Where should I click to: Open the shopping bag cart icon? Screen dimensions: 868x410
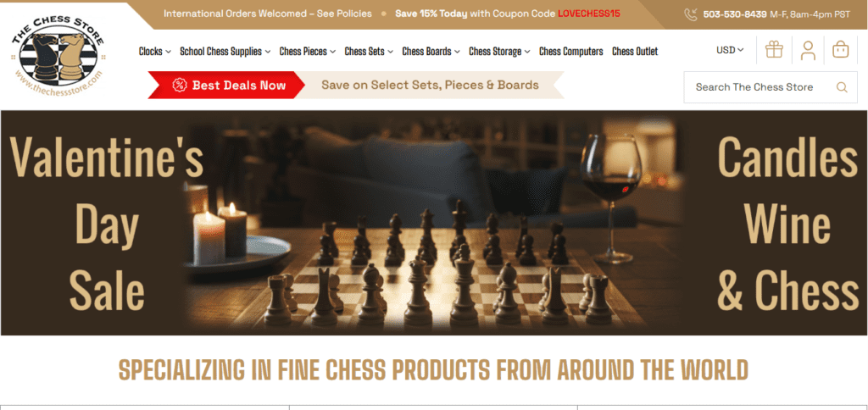[840, 49]
